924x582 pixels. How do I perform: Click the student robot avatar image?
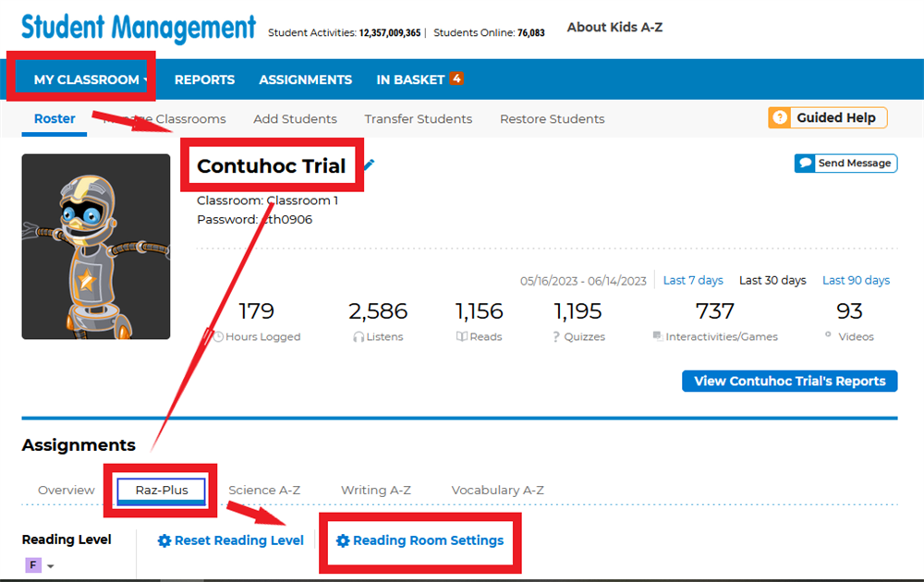[96, 247]
